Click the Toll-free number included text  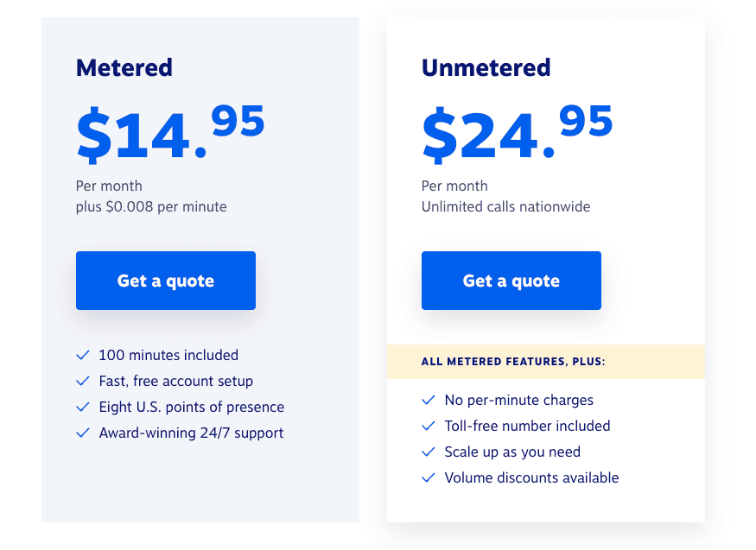[527, 426]
